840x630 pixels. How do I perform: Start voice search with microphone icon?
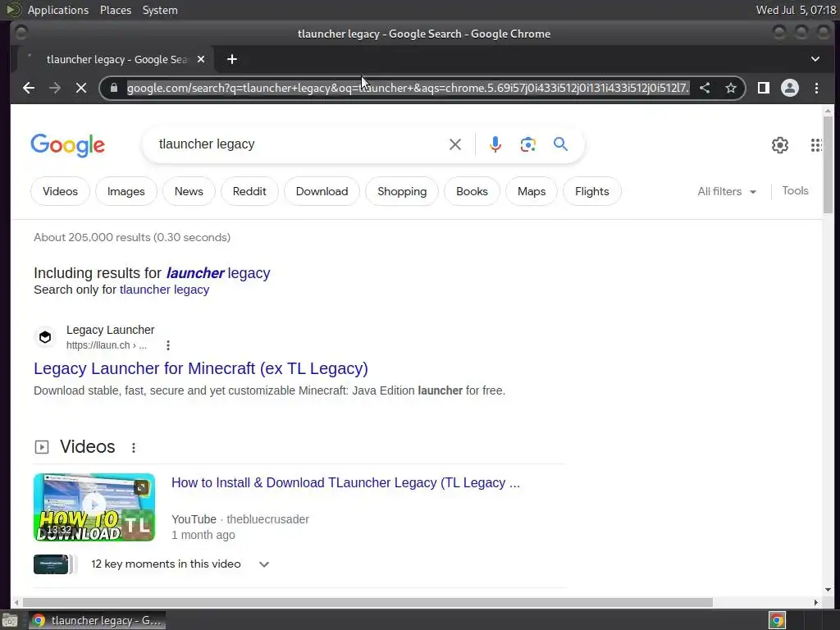pos(495,144)
